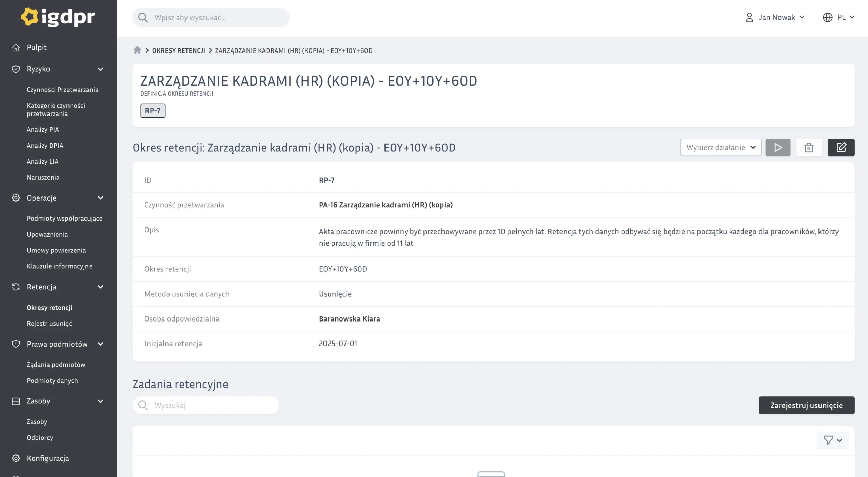
Task: Select Analizy DPIA in the sidebar
Action: (45, 146)
